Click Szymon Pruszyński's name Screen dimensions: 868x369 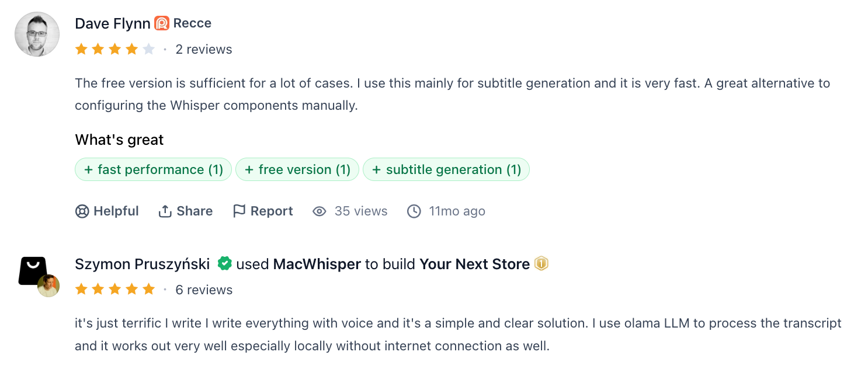142,264
